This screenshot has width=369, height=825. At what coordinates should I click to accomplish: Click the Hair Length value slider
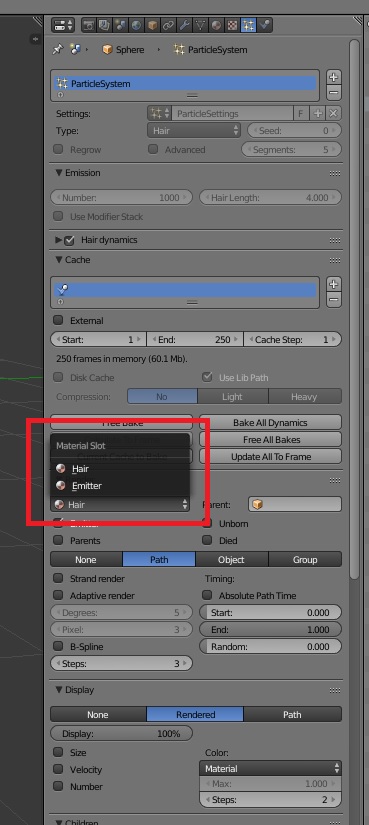(x=271, y=198)
